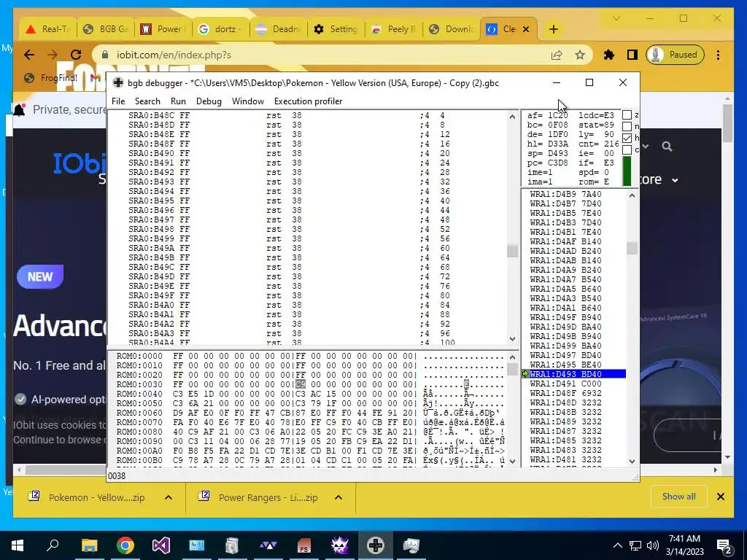Open the Chrome extensions puzzle icon
The width and height of the screenshot is (747, 560).
pyautogui.click(x=609, y=55)
